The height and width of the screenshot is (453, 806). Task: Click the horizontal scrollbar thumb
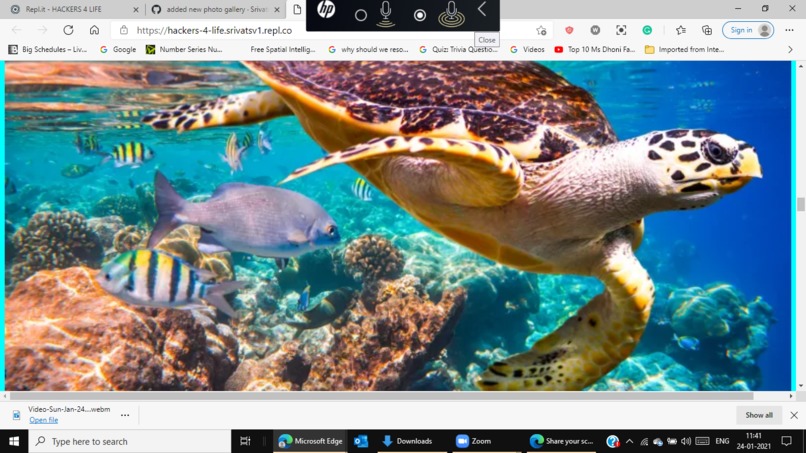(381, 396)
